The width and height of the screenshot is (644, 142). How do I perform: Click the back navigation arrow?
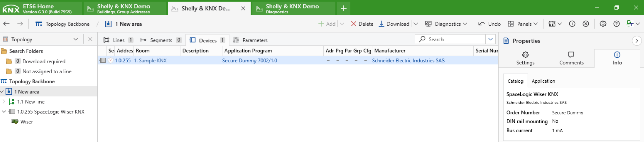(6, 24)
